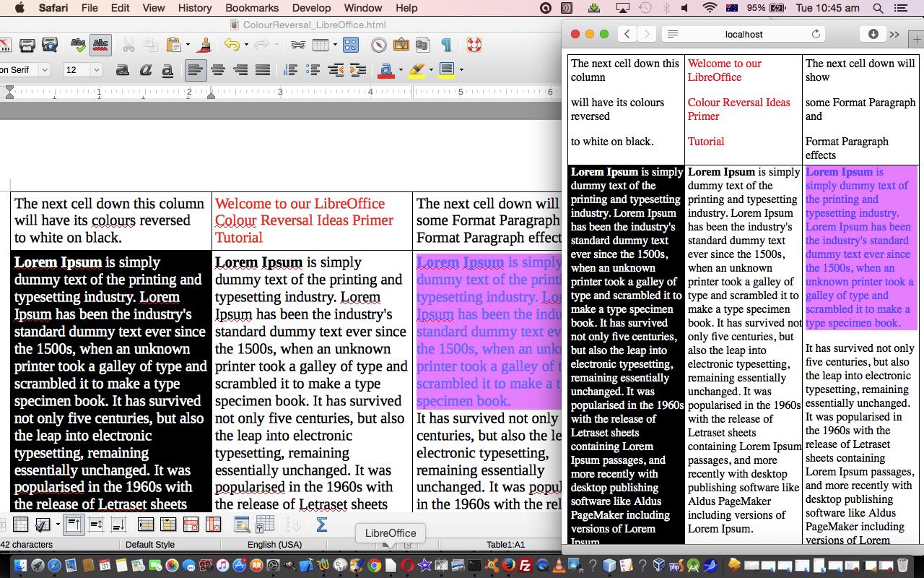Open the File menu
Viewport: 924px width, 578px height.
pyautogui.click(x=90, y=8)
